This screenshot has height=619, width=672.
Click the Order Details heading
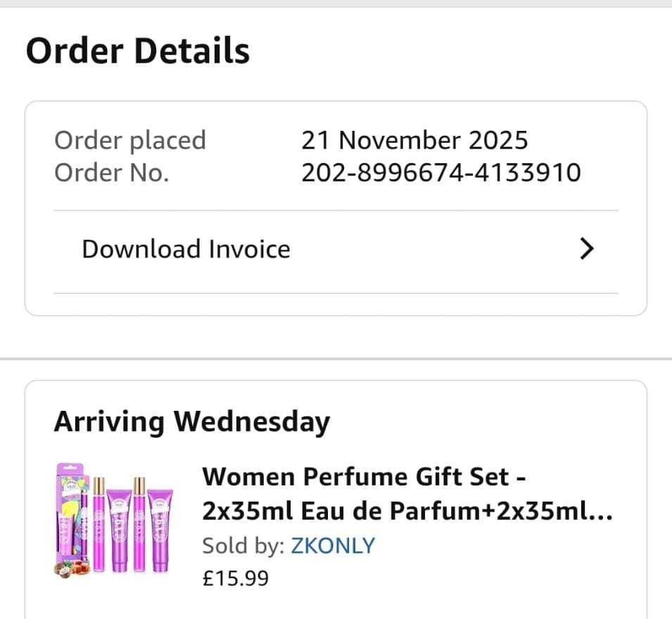tap(138, 51)
